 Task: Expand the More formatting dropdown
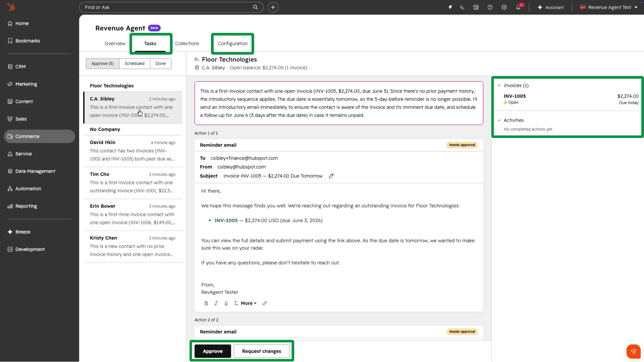click(x=249, y=303)
